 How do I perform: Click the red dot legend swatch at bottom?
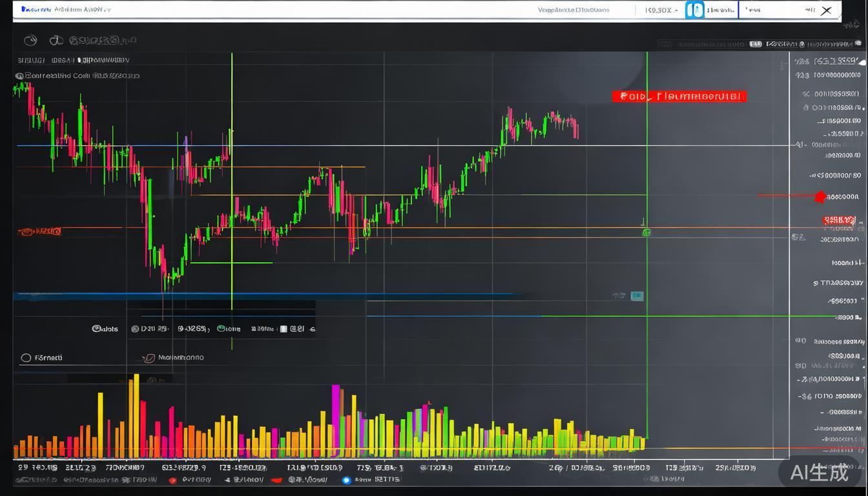[172, 480]
